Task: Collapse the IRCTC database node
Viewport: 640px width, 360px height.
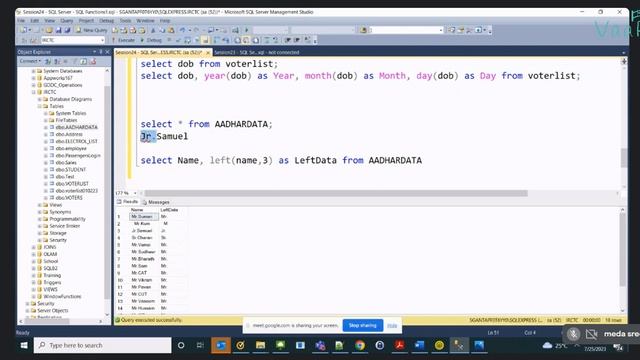Action: [x=33, y=92]
